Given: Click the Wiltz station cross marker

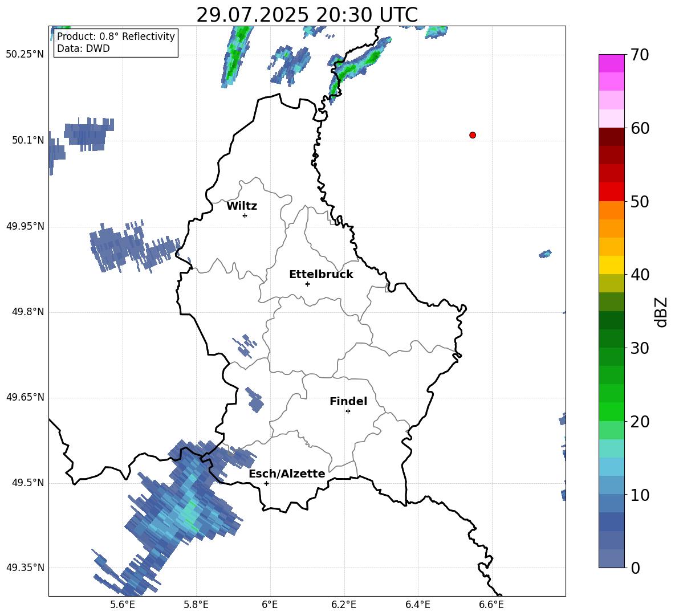Looking at the screenshot, I should [x=245, y=215].
